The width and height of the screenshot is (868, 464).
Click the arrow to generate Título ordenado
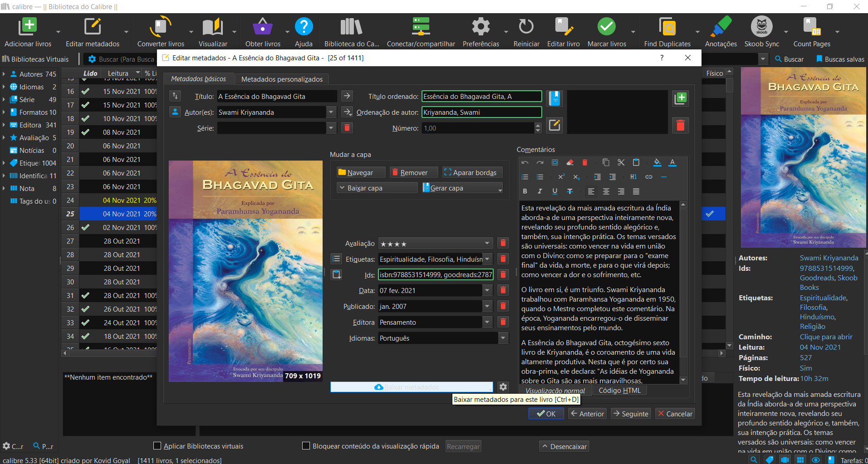coord(347,96)
